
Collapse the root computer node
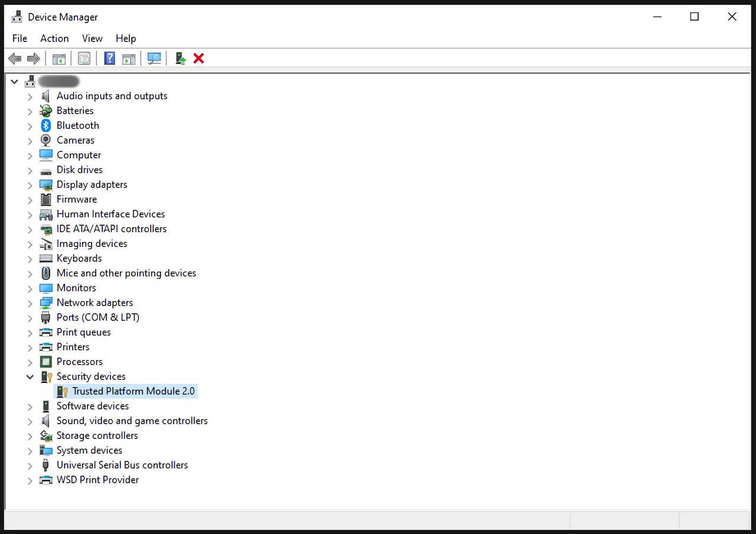(14, 82)
